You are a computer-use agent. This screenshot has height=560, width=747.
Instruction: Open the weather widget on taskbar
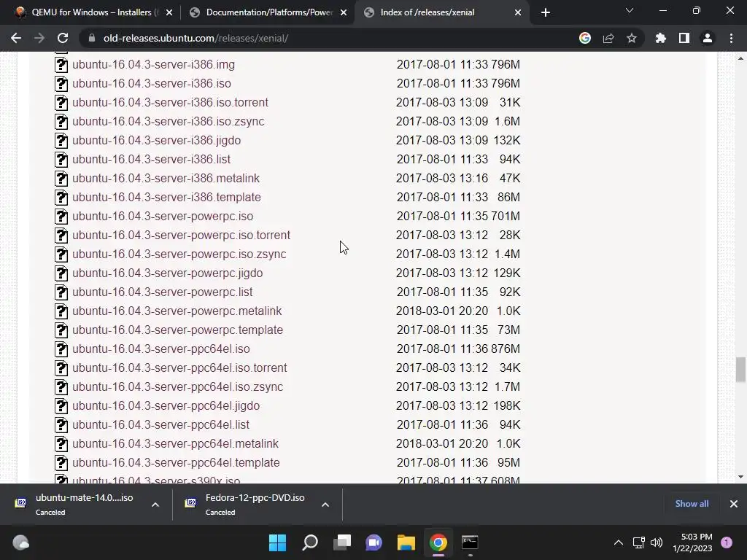(x=20, y=542)
